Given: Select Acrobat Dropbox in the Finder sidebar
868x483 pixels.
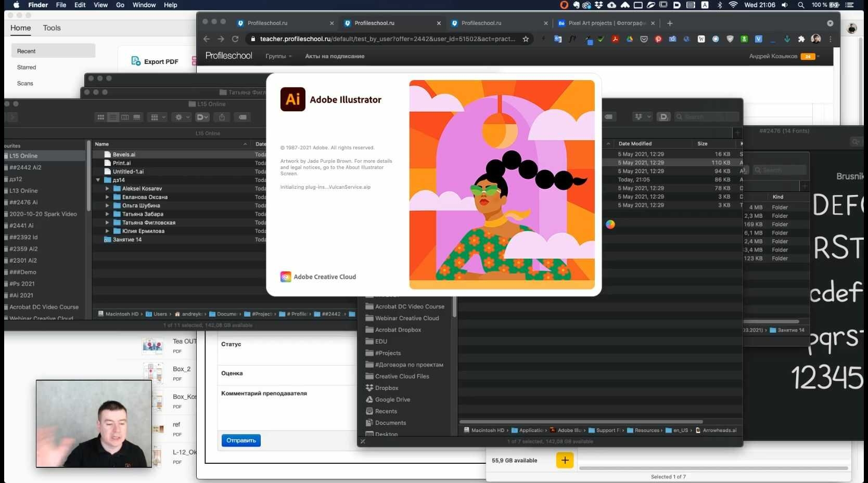Looking at the screenshot, I should 398,330.
